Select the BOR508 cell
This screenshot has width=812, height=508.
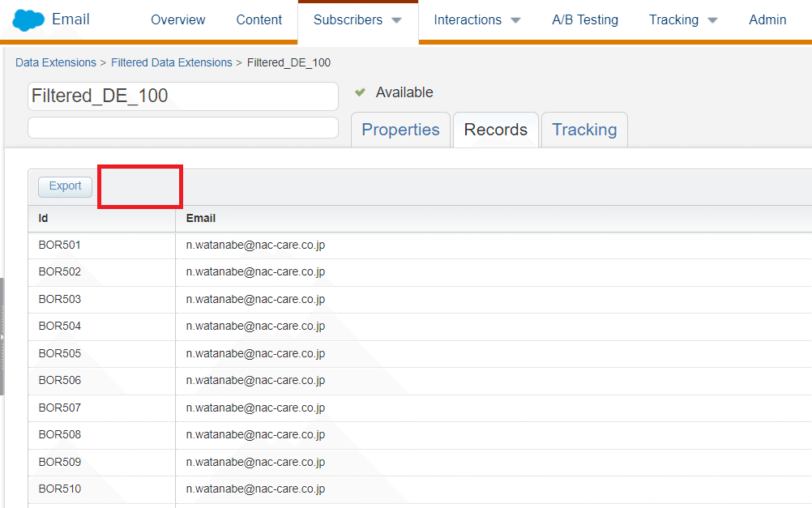coord(102,435)
